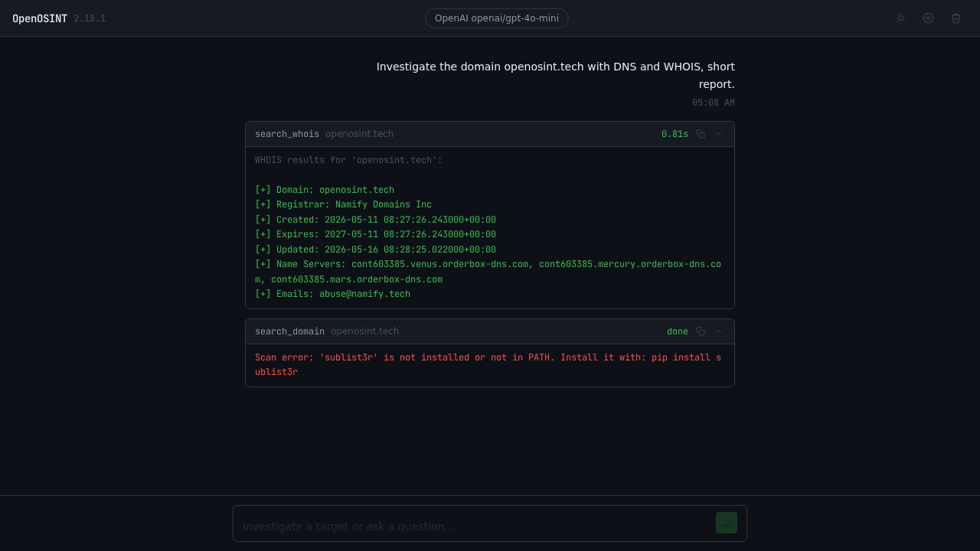Click the 'Expires: 2027-05-11' line
This screenshot has height=551, width=980.
click(375, 234)
